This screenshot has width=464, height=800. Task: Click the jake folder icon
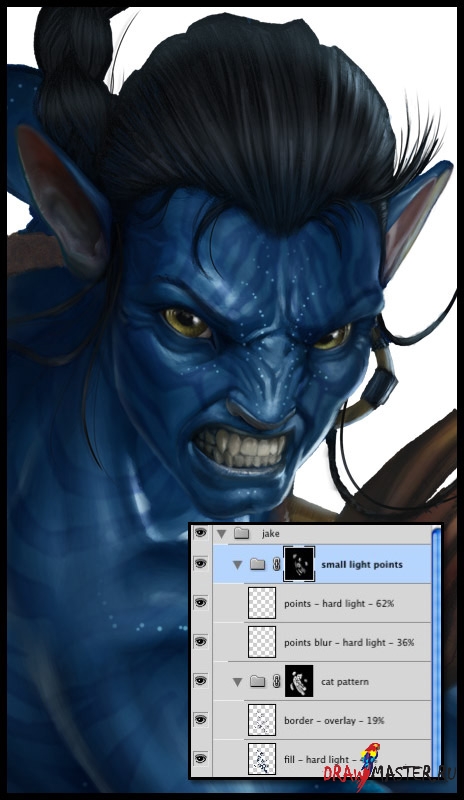[x=241, y=534]
